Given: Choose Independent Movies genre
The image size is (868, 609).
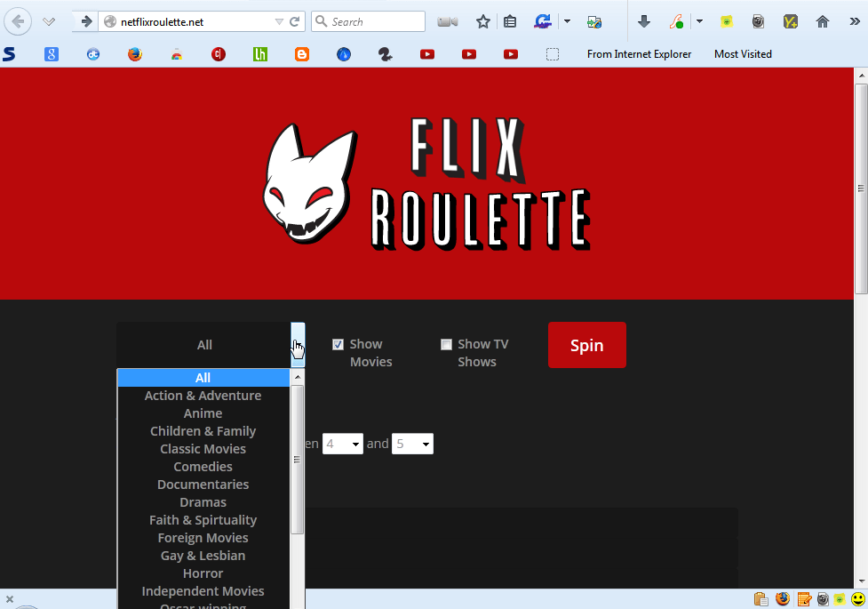Looking at the screenshot, I should [x=203, y=591].
